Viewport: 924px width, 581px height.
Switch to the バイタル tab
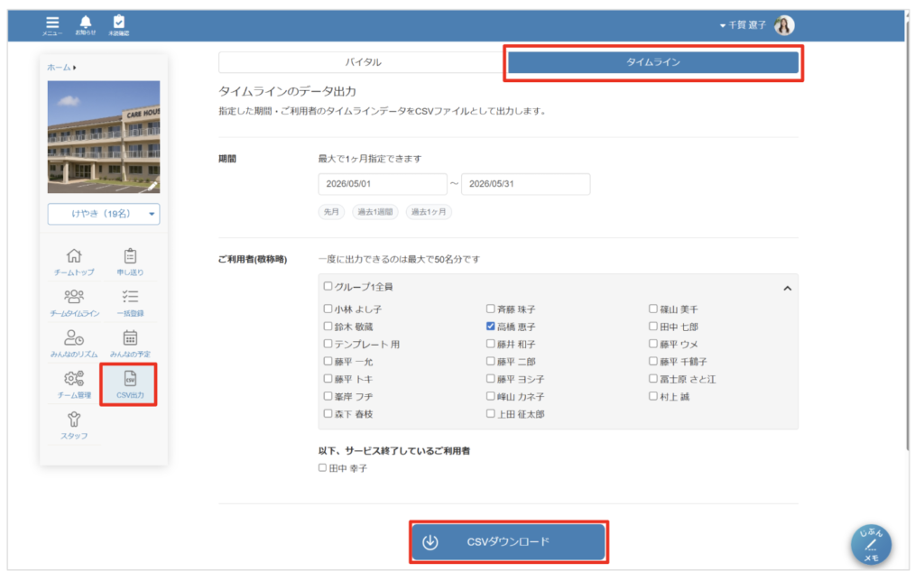[x=363, y=62]
